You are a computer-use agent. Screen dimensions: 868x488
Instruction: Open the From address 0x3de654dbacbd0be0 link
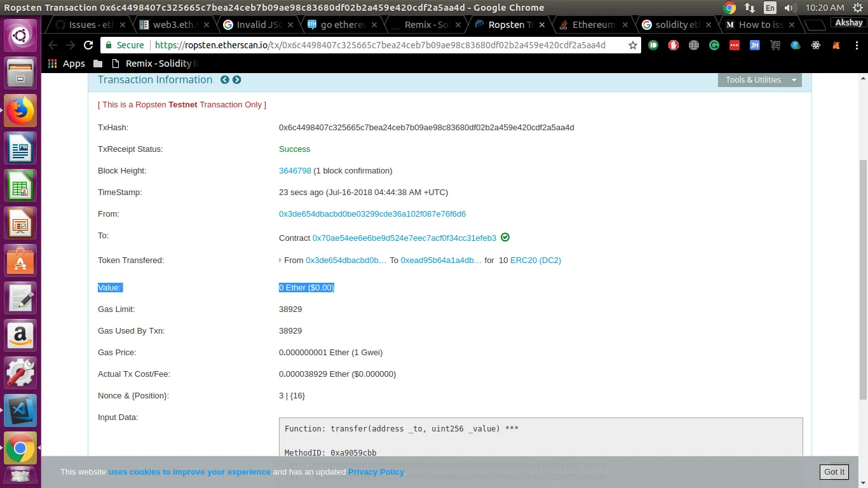click(372, 214)
